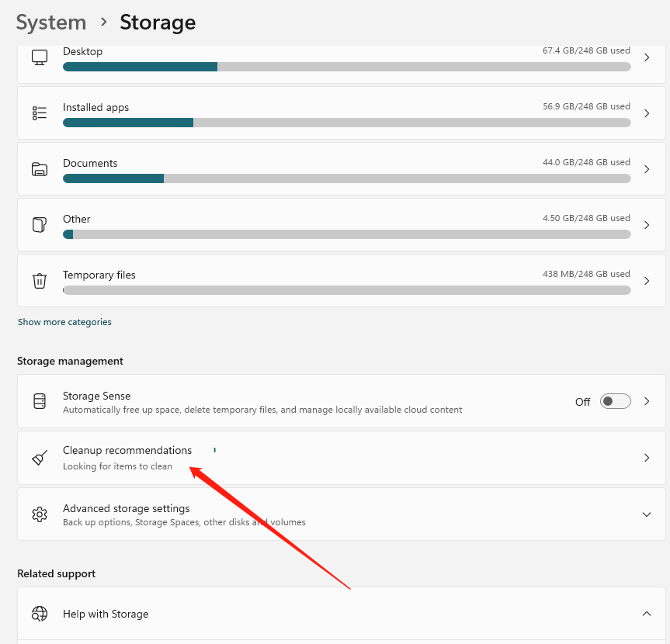
Task: Turn on the Storage Sense toggle
Action: tap(616, 402)
